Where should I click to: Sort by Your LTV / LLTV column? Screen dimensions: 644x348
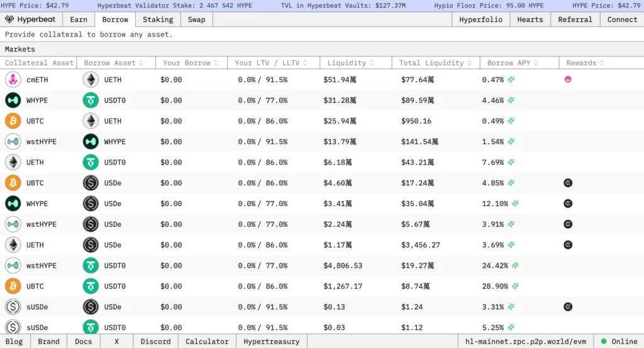(272, 63)
